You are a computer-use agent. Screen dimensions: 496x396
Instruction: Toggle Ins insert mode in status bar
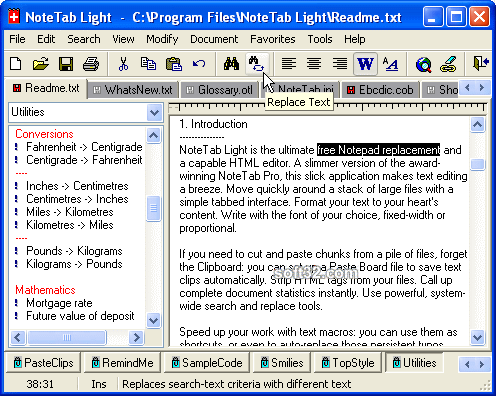coord(99,384)
